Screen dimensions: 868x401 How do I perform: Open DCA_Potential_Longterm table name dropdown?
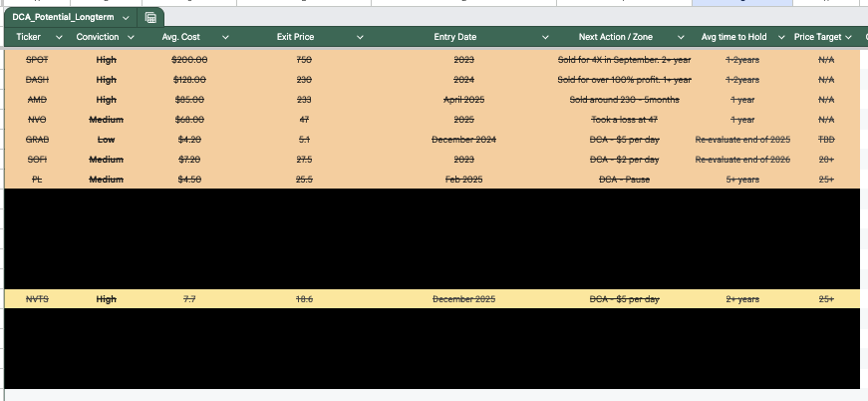coord(126,18)
